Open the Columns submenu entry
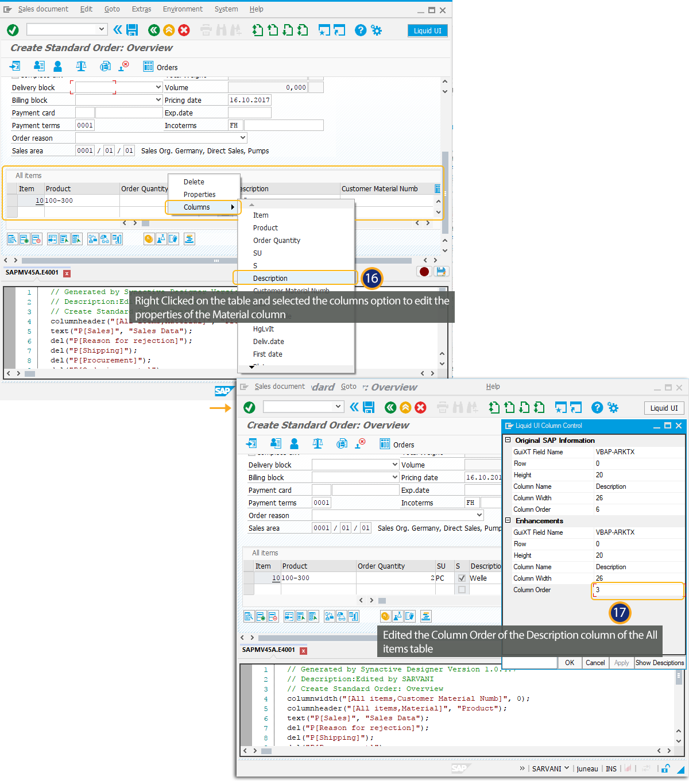Screen dimensions: 689x784 coord(203,207)
